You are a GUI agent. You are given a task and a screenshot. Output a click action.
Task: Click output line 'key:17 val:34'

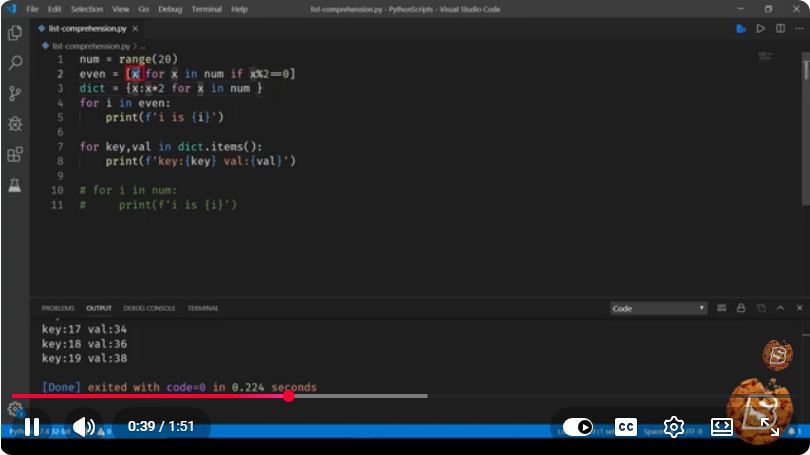[x=84, y=329]
